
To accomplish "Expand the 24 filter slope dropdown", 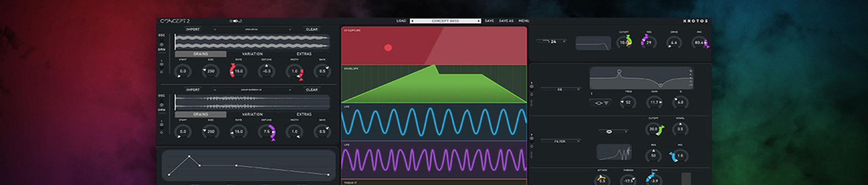I will [551, 42].
